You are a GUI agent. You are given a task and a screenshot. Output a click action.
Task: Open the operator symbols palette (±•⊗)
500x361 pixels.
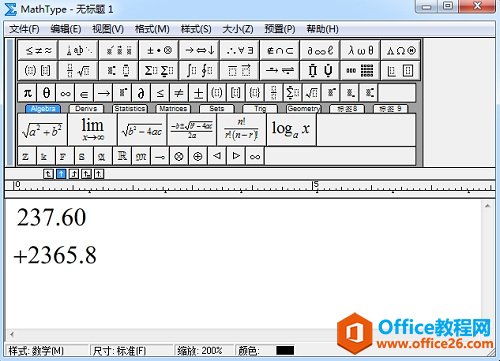click(159, 50)
